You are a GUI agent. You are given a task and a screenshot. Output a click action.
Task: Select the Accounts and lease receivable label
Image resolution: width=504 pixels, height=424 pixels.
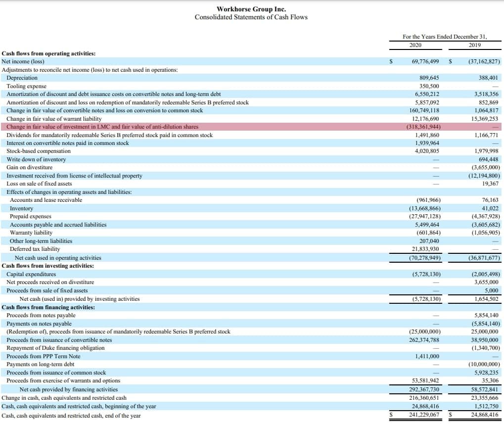(46, 200)
